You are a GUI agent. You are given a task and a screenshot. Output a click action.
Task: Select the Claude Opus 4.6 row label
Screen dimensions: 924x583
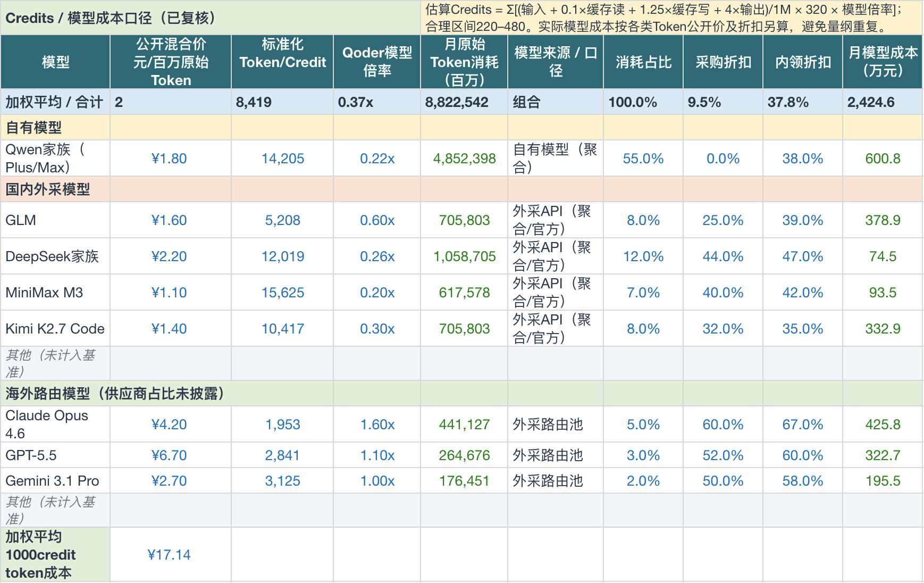(x=55, y=424)
